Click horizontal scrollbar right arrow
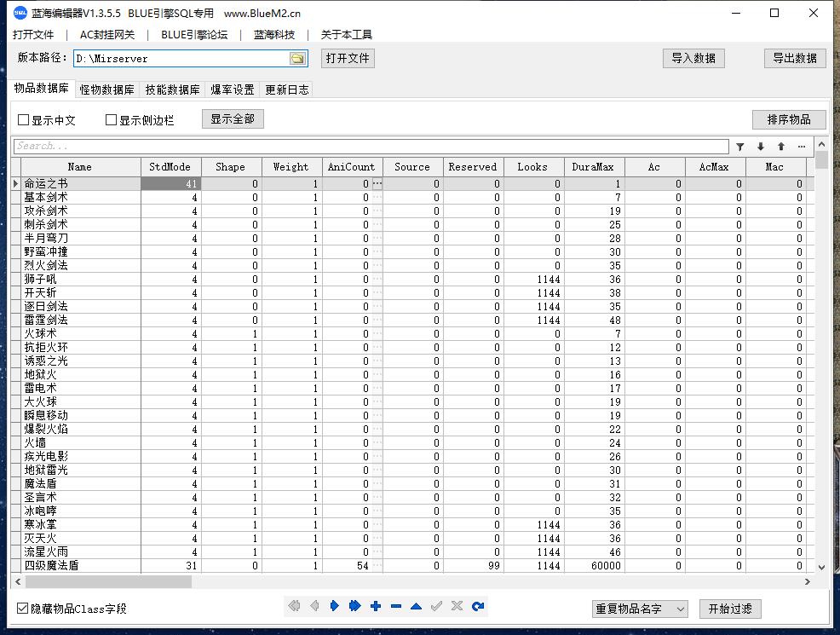The width and height of the screenshot is (840, 635). click(x=808, y=581)
